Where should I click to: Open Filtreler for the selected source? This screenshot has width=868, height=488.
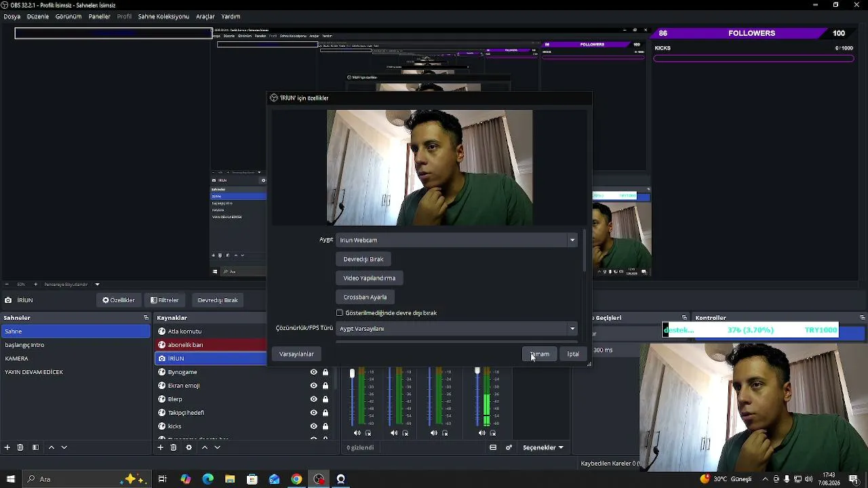coord(165,300)
